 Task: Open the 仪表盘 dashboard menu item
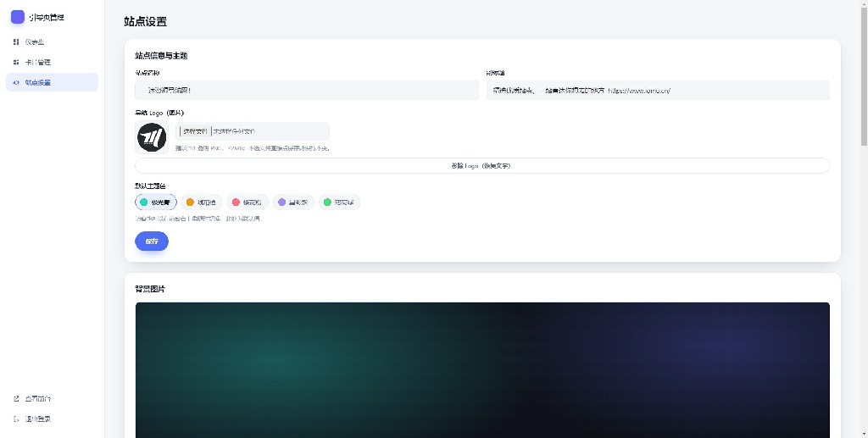tap(52, 42)
